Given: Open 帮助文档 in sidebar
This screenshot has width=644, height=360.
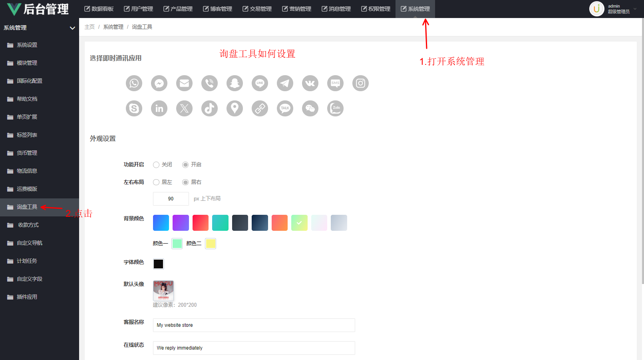Looking at the screenshot, I should point(40,99).
